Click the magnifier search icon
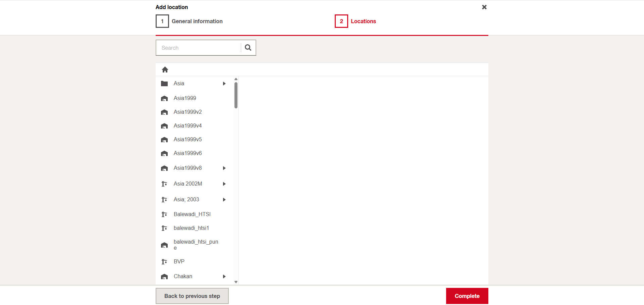The width and height of the screenshot is (644, 305). click(x=248, y=48)
